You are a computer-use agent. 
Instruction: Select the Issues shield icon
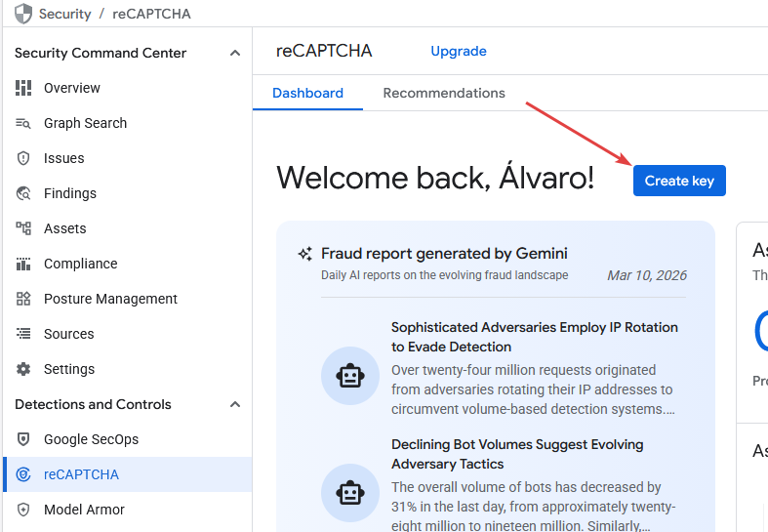coord(24,158)
